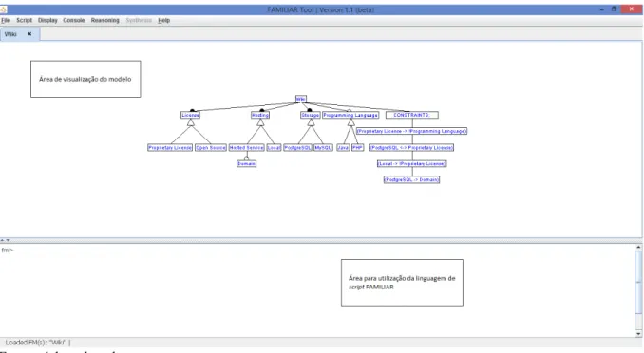Collapse the model pane with the splitter up arrow

tap(3, 240)
